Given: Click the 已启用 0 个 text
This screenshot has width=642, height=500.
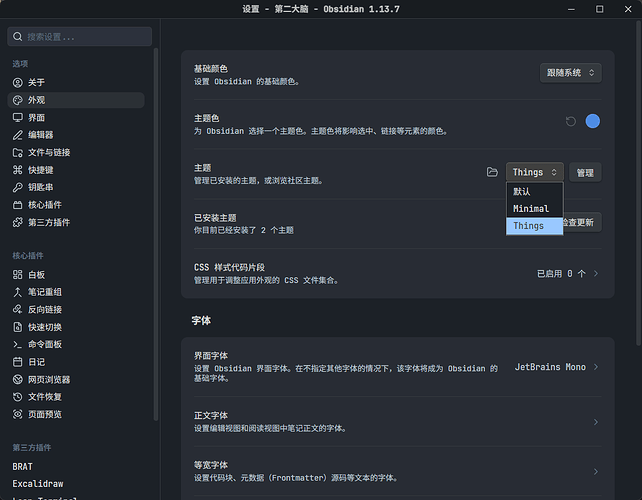Looking at the screenshot, I should click(x=561, y=274).
